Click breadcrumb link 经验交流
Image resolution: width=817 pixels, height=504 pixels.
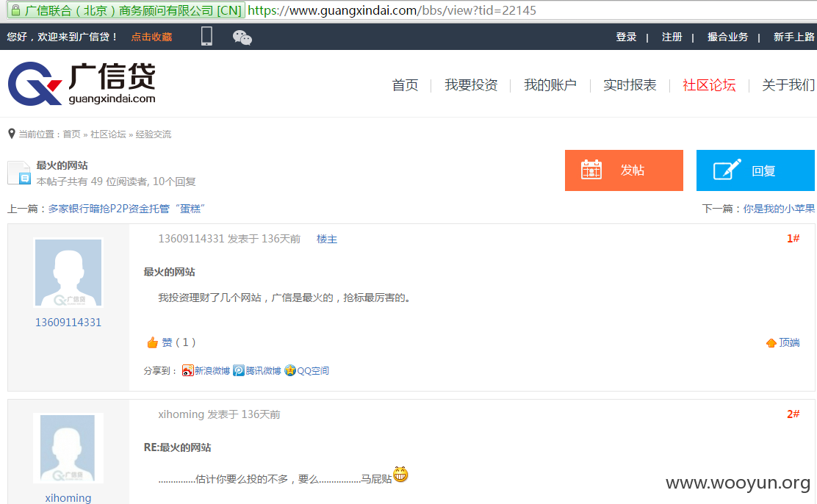tap(153, 134)
